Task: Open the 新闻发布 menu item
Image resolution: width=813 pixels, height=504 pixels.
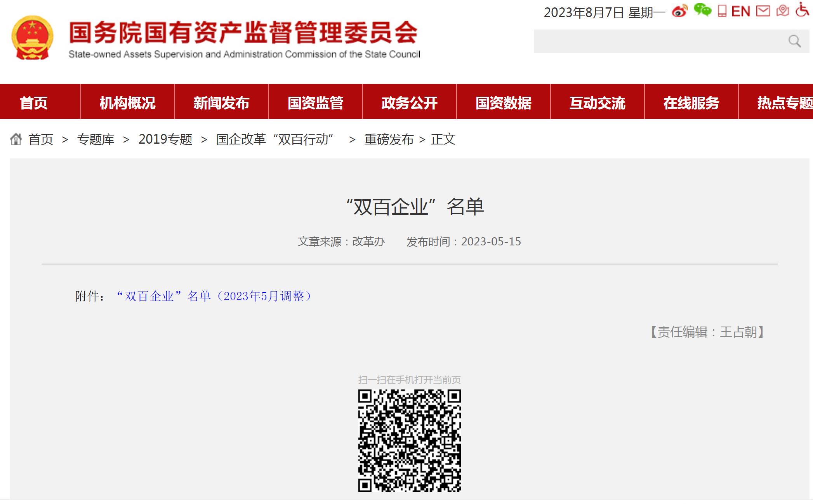Action: pyautogui.click(x=221, y=103)
